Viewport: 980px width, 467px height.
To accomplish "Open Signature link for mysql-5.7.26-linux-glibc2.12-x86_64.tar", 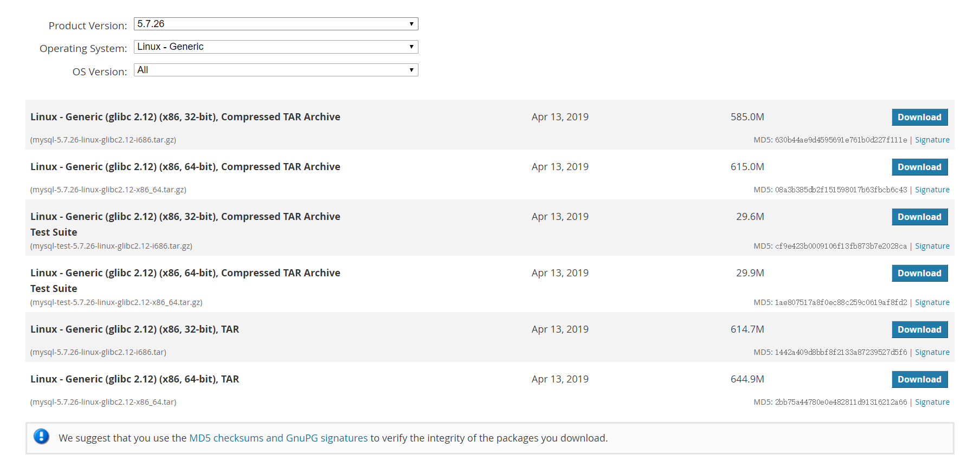I will (932, 402).
